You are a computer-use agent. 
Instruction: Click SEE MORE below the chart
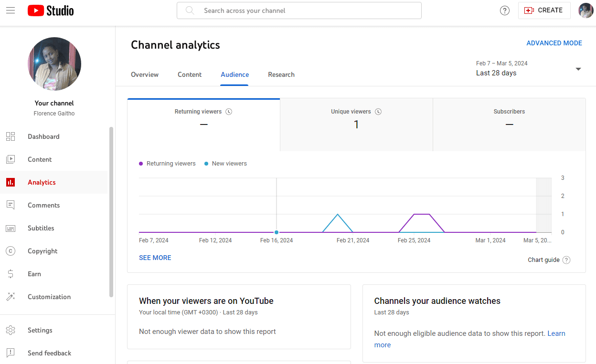pos(155,258)
